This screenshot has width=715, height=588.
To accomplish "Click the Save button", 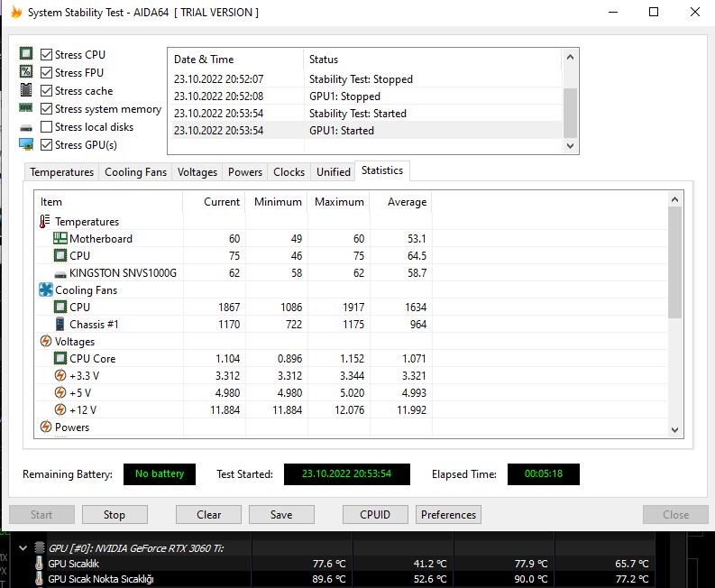I will (x=281, y=515).
